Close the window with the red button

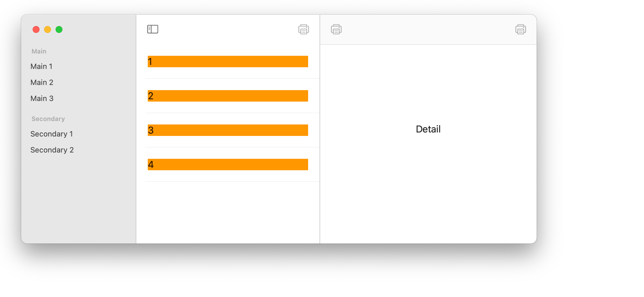pyautogui.click(x=36, y=29)
